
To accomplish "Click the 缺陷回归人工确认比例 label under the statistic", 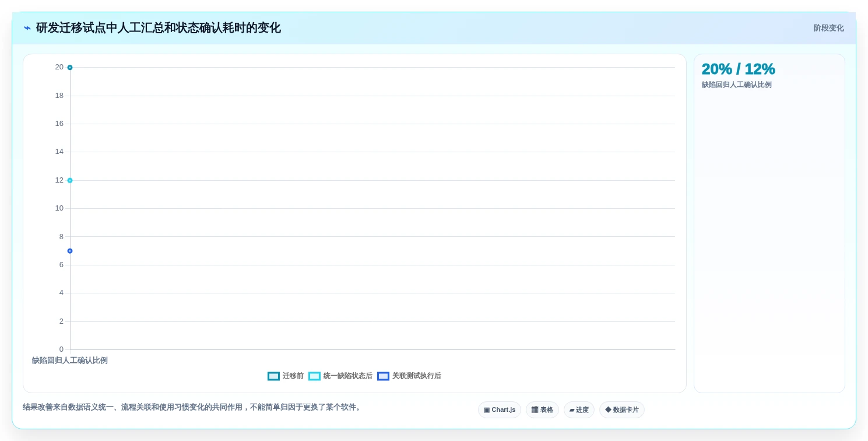I will [x=737, y=85].
